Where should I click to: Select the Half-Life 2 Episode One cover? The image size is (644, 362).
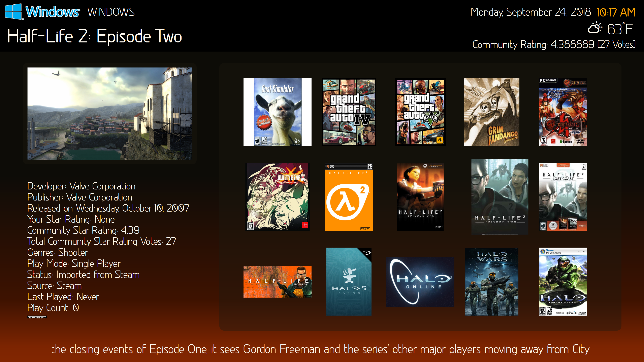420,197
